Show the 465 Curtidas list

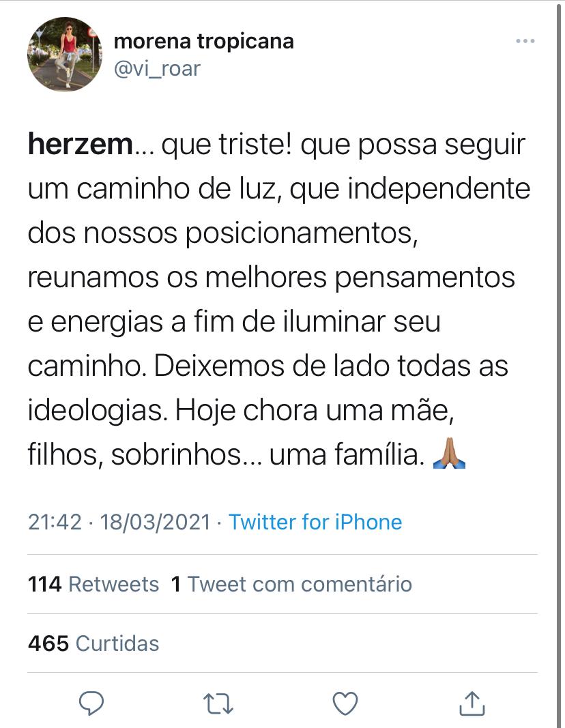coord(93,643)
